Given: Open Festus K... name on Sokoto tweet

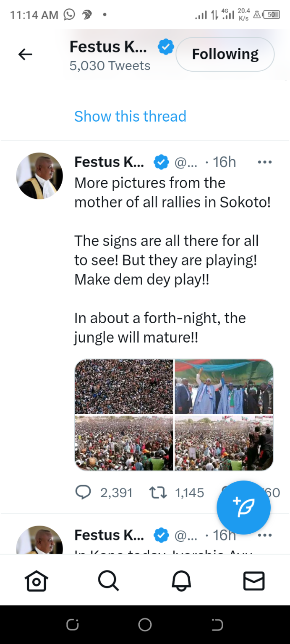Looking at the screenshot, I should pos(109,162).
